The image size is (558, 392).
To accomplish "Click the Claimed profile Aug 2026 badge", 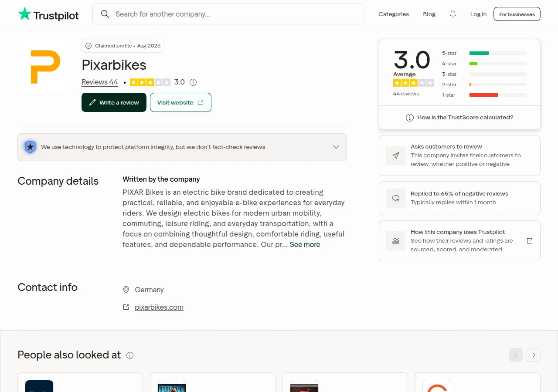I will click(123, 46).
